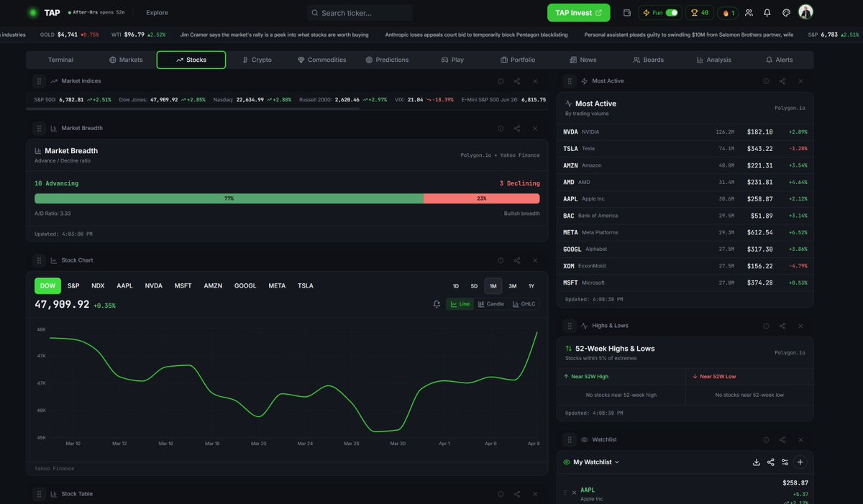Expand the My Watchlist dropdown

pos(596,462)
